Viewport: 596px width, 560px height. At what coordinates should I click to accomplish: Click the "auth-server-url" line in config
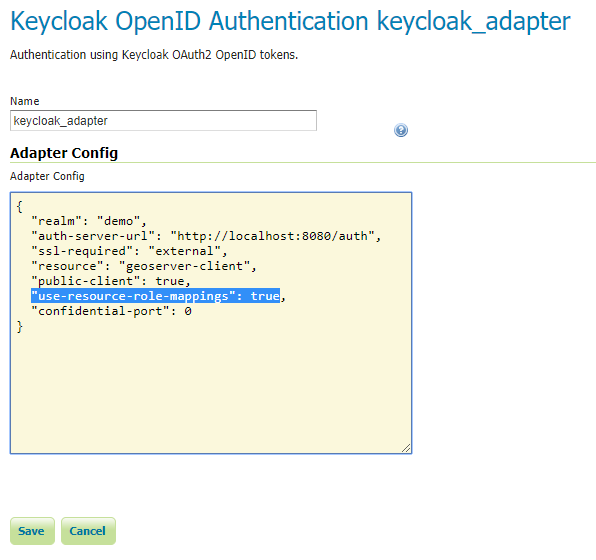coord(206,236)
